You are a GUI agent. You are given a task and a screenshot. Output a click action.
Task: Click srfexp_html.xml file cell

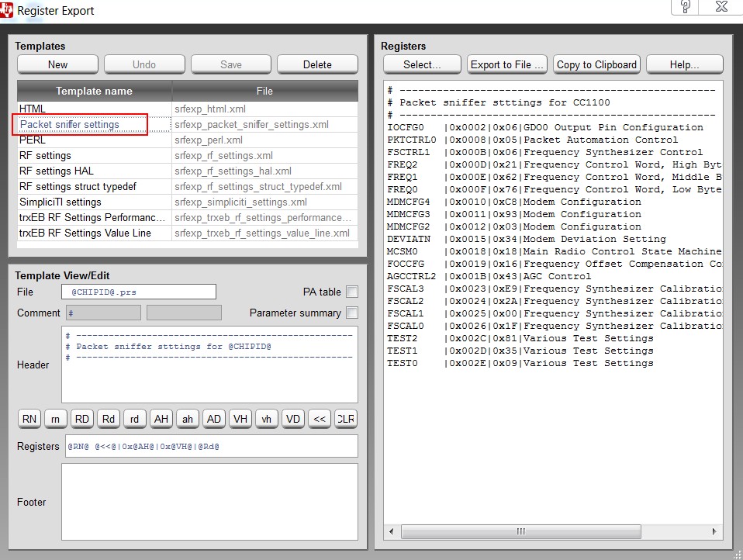pos(265,109)
